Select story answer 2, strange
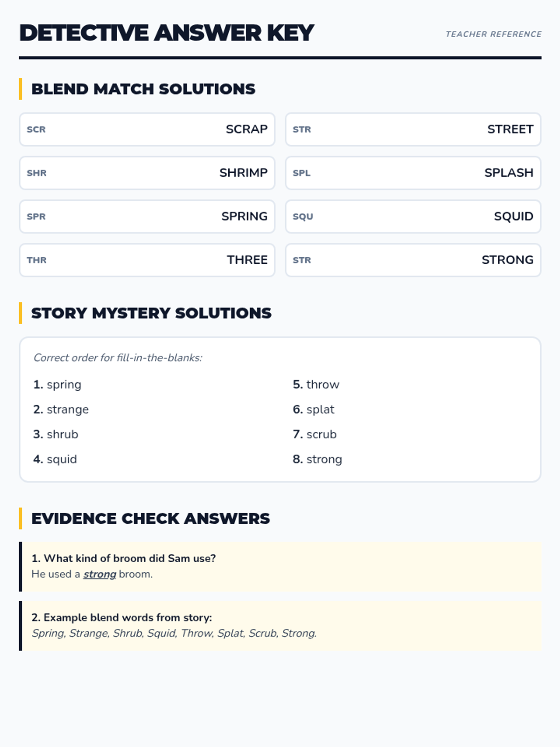This screenshot has width=560, height=747. (x=61, y=409)
